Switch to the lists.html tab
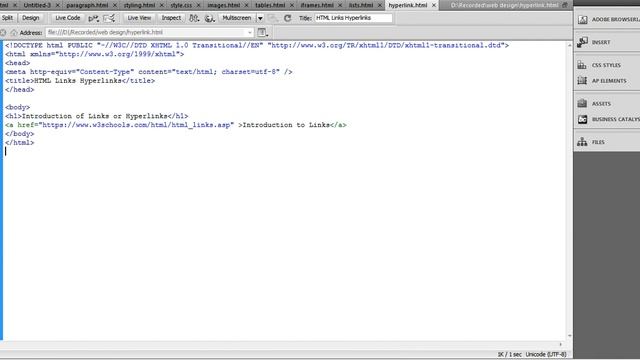 (361, 5)
